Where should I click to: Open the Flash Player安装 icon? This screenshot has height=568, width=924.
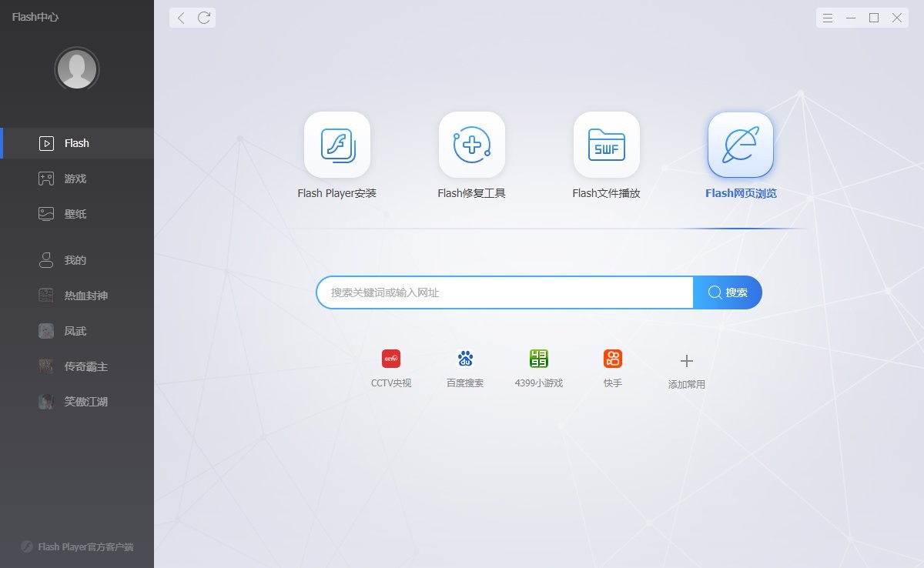coord(336,145)
